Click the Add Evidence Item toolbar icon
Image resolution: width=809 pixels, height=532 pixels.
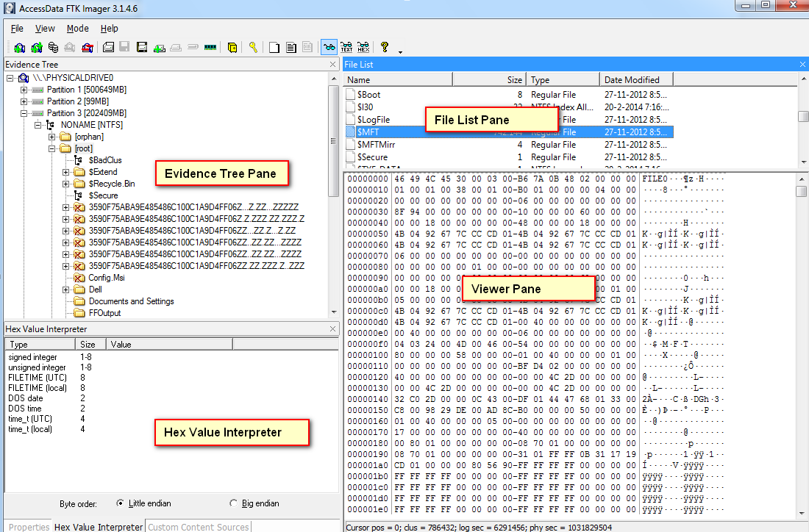coord(20,48)
